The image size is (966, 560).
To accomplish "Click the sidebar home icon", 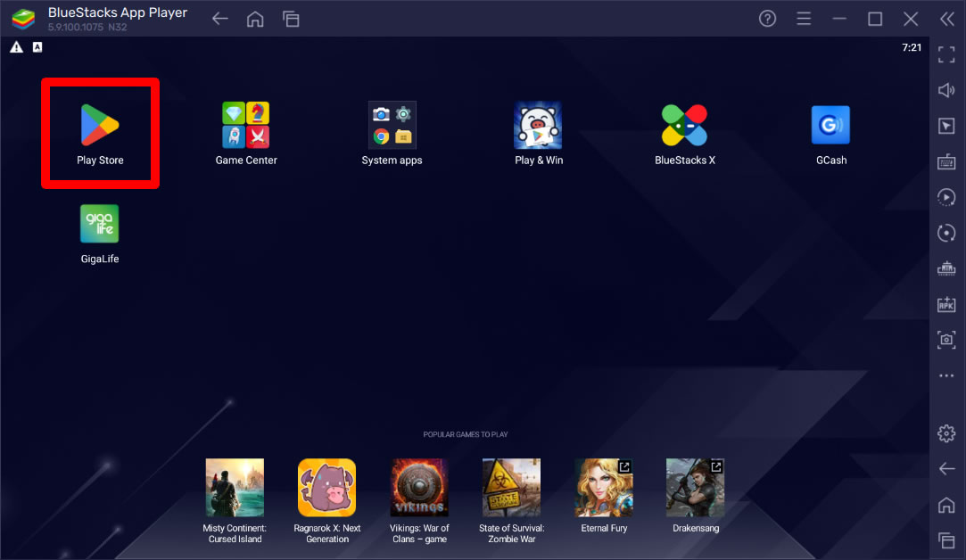I will click(x=946, y=506).
